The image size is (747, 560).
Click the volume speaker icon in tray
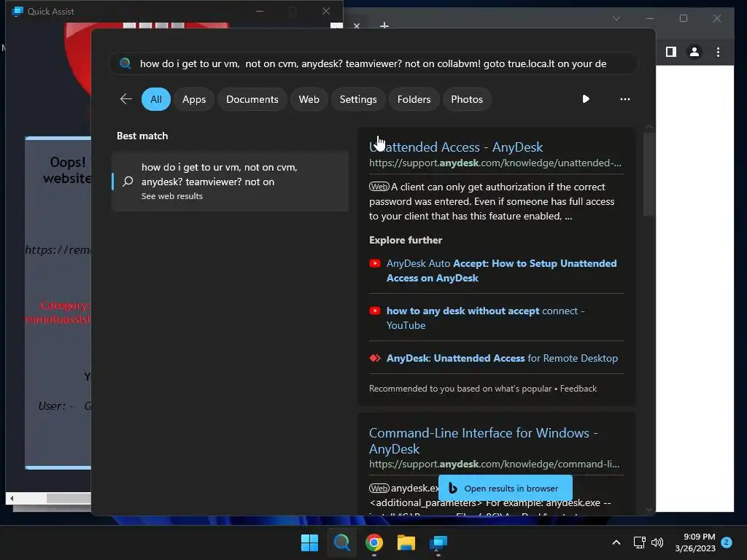(657, 542)
